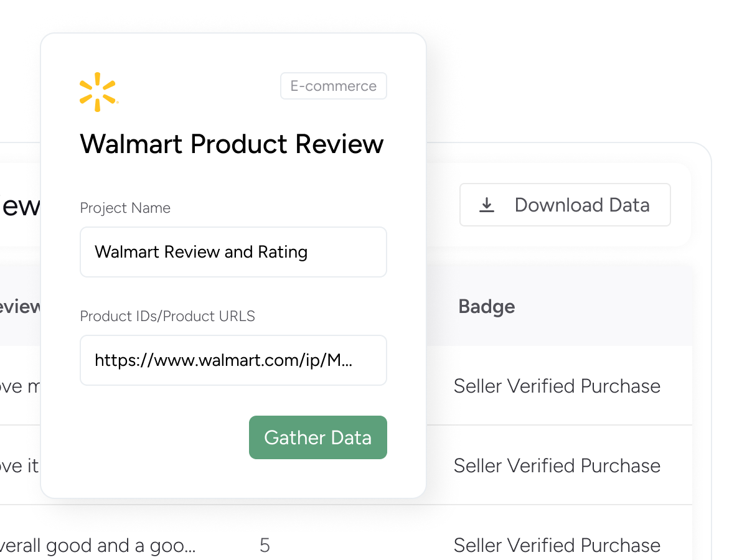Click the Badge column header
Viewport: 747px width, 560px height.
tap(486, 306)
